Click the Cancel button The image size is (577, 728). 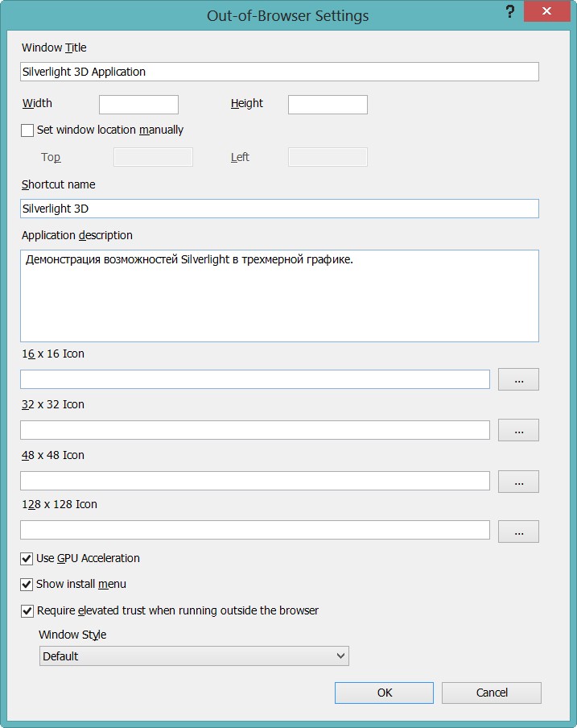click(492, 693)
